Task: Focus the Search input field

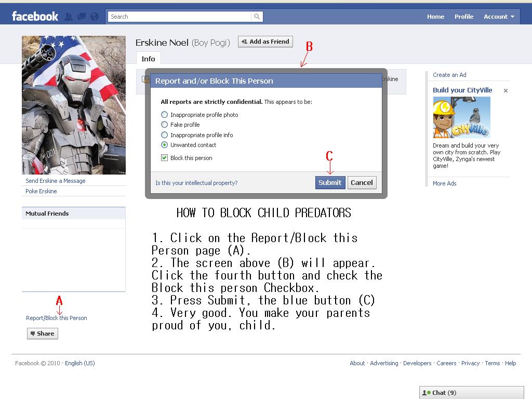Action: click(x=180, y=16)
